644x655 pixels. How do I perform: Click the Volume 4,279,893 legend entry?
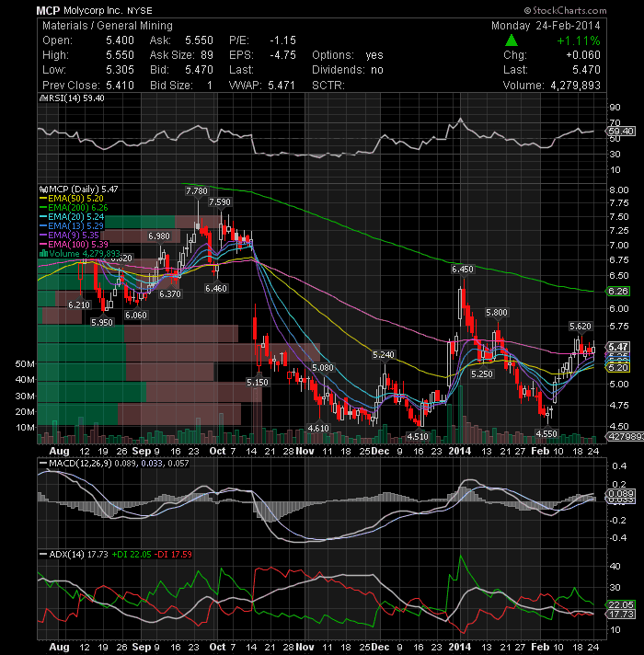click(85, 254)
